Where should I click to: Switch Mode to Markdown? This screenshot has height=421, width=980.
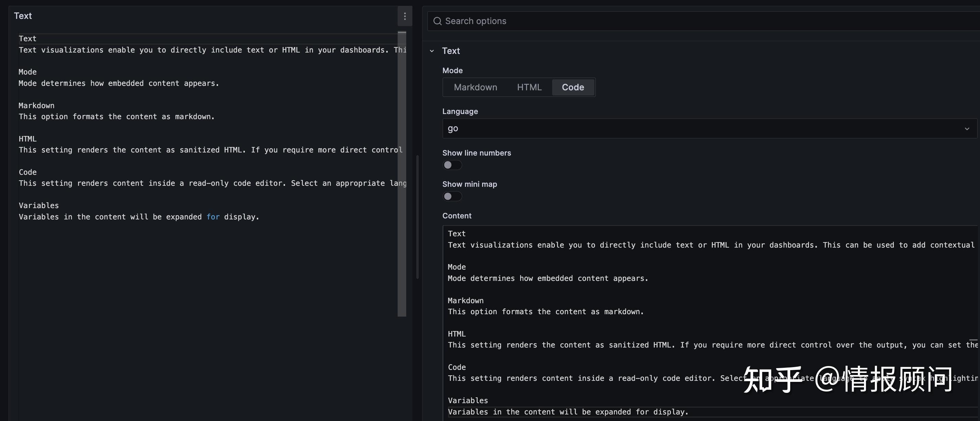tap(475, 87)
